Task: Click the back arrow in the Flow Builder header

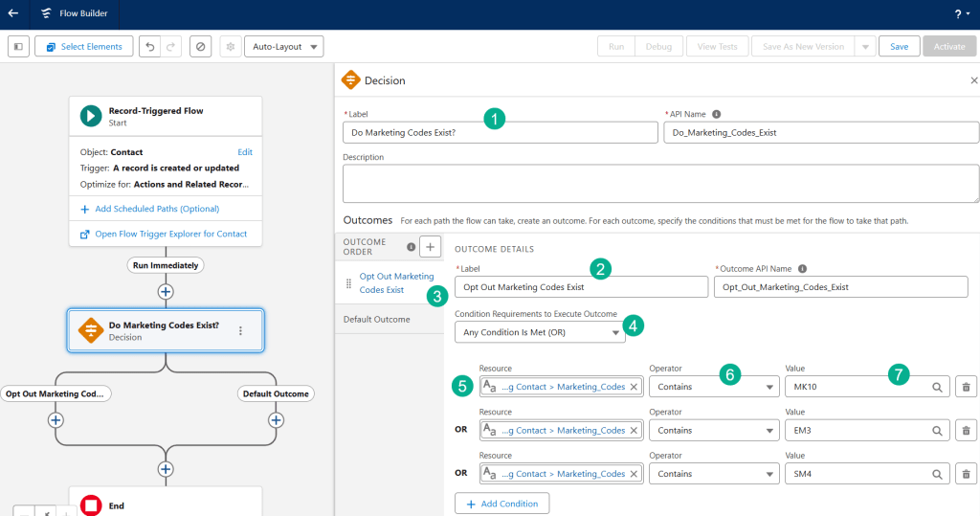Action: click(13, 13)
